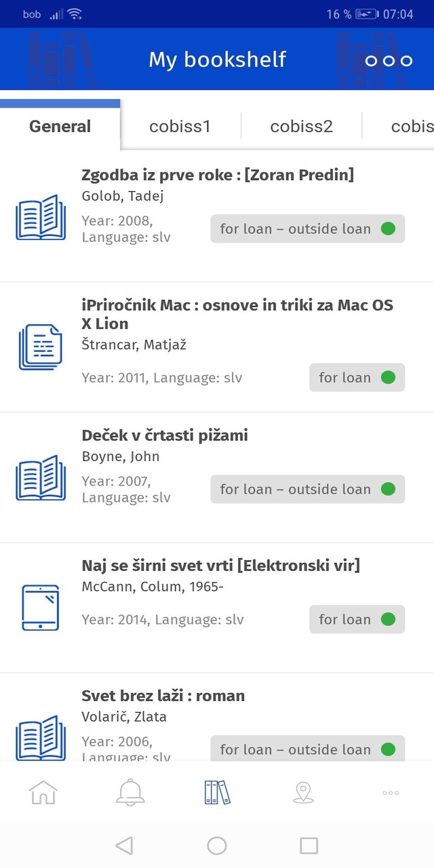This screenshot has width=434, height=868.
Task: Select the bookshelf icon in bottom navigation
Action: [x=216, y=792]
